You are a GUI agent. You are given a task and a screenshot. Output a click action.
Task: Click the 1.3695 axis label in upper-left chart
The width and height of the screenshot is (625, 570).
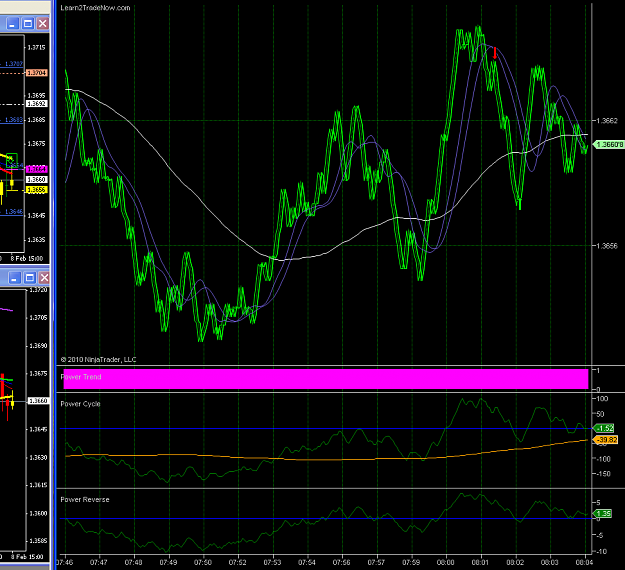click(36, 96)
